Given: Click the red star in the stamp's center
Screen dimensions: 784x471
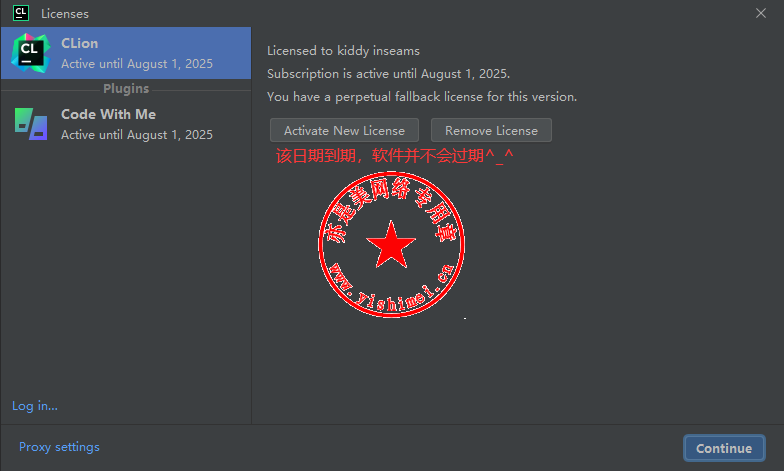Looking at the screenshot, I should pyautogui.click(x=390, y=244).
